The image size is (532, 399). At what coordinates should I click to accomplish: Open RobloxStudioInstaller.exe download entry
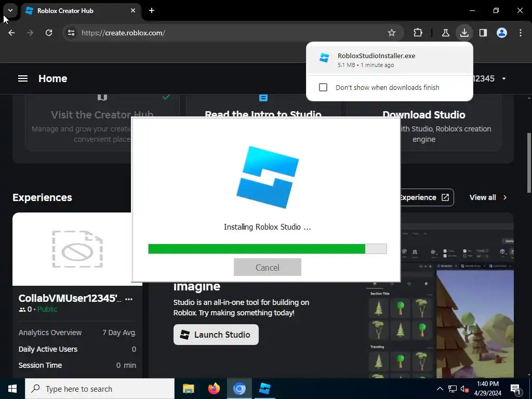click(390, 59)
